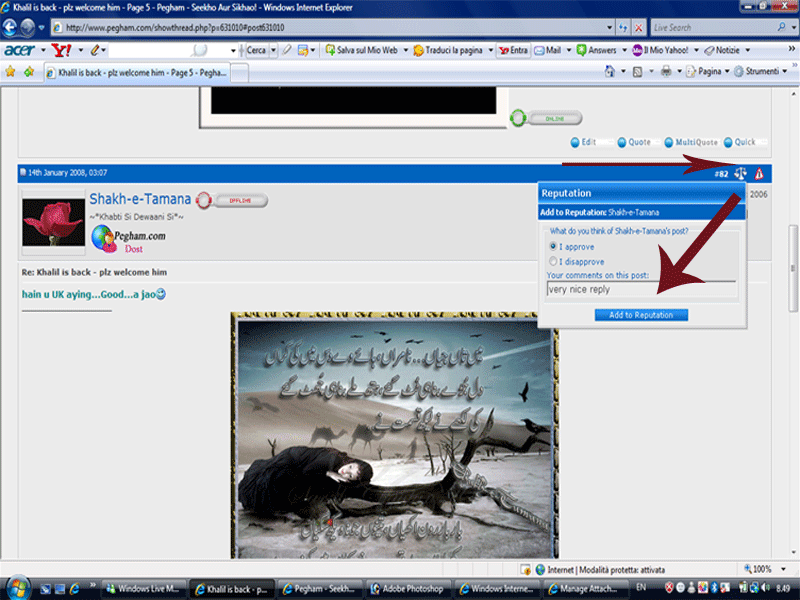Click the report post warning triangle icon

(759, 173)
